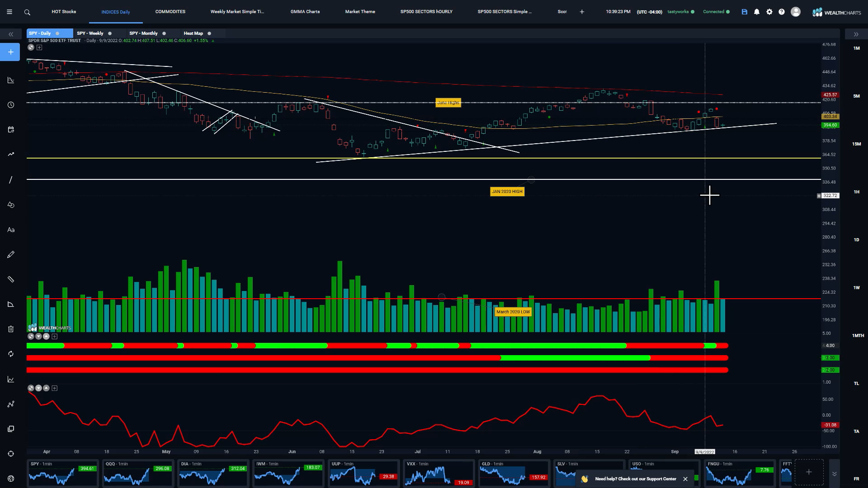Select the 15M timeframe
868x488 pixels.
[856, 144]
